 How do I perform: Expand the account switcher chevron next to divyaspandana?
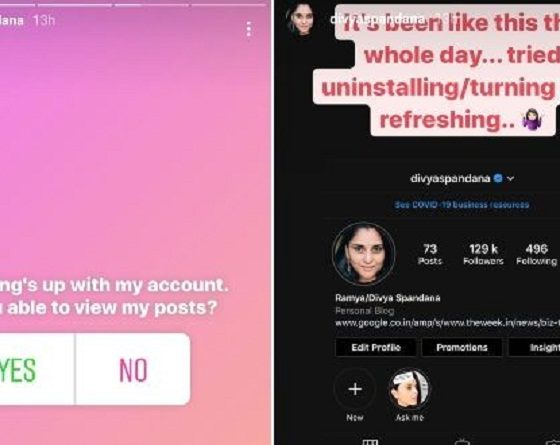pos(511,178)
